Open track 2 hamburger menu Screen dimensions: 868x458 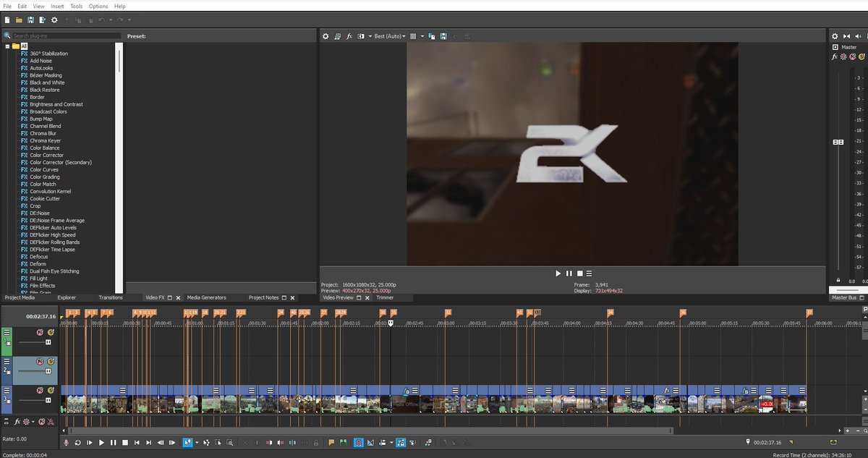7,361
